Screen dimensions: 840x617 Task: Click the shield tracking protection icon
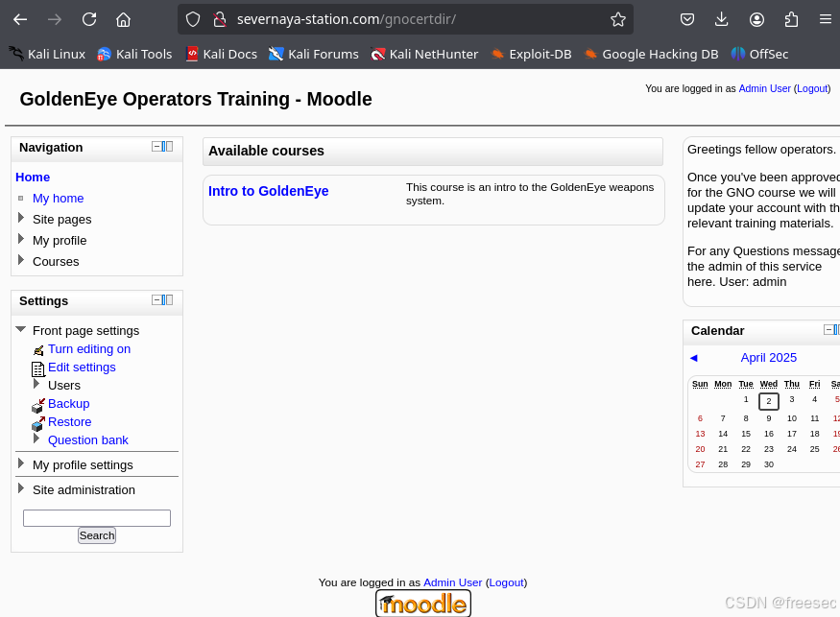(x=193, y=20)
